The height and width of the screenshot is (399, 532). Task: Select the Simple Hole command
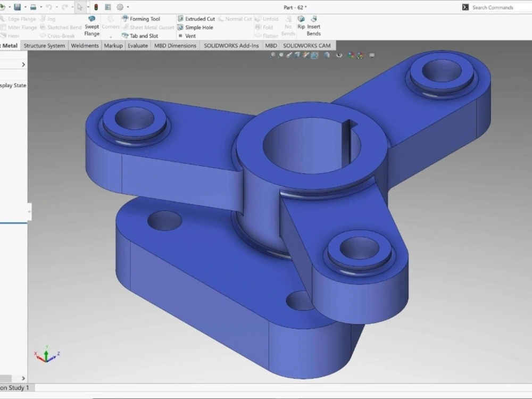[x=195, y=27]
